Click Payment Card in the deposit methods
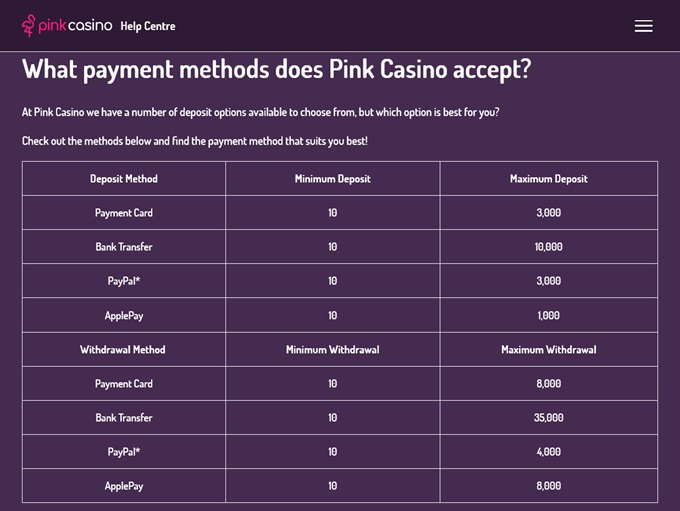The width and height of the screenshot is (680, 511). coord(124,213)
